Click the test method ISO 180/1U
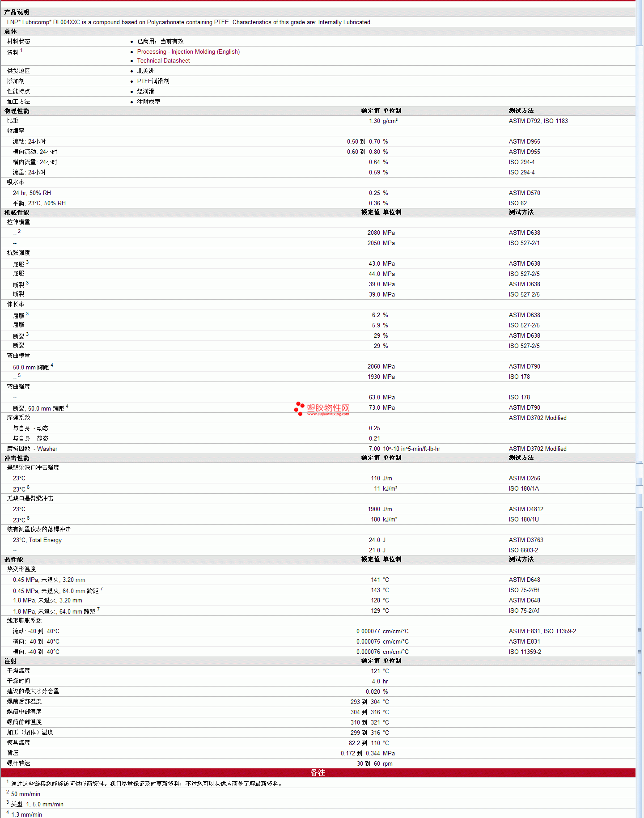The image size is (644, 818). 524,519
